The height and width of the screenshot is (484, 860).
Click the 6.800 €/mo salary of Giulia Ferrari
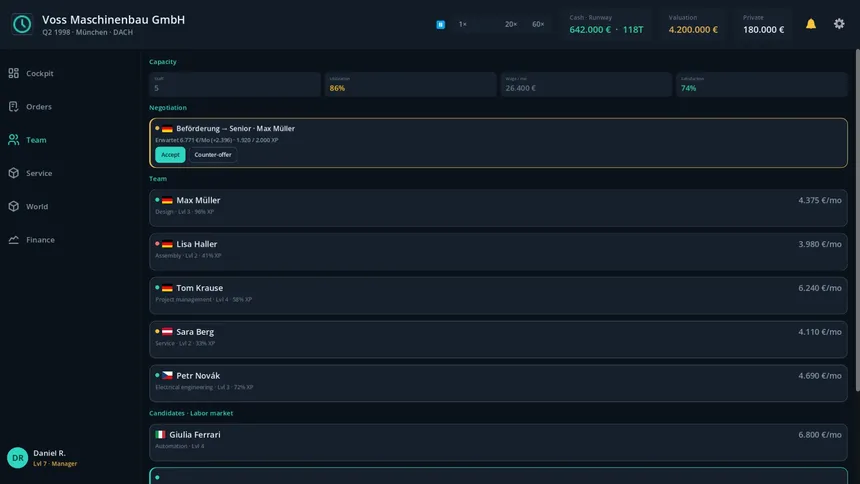click(x=819, y=435)
